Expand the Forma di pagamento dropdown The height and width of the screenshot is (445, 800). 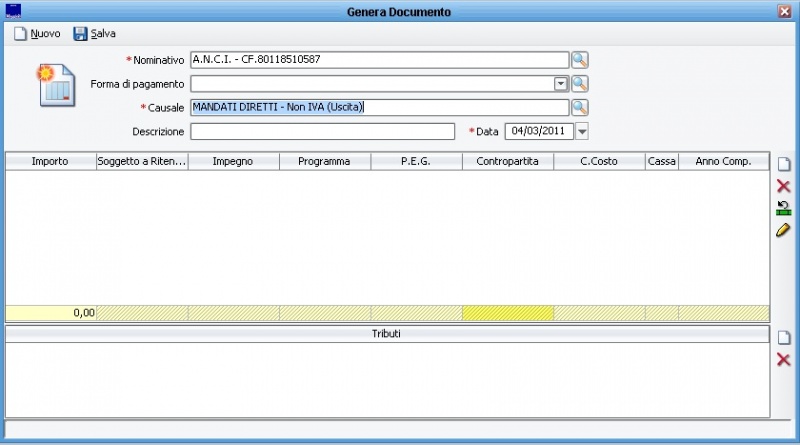[561, 84]
